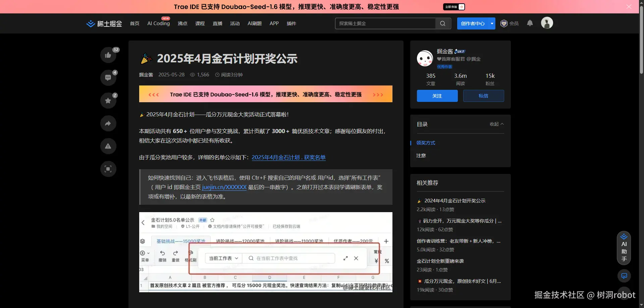Click the 稀土掘金 logo
This screenshot has width=644, height=308.
104,23
